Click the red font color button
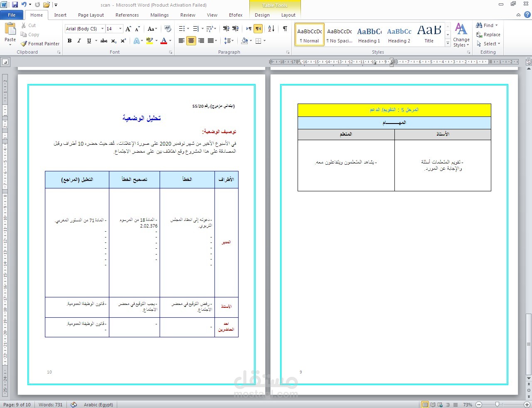Screen dimensions: 532x408 point(164,41)
